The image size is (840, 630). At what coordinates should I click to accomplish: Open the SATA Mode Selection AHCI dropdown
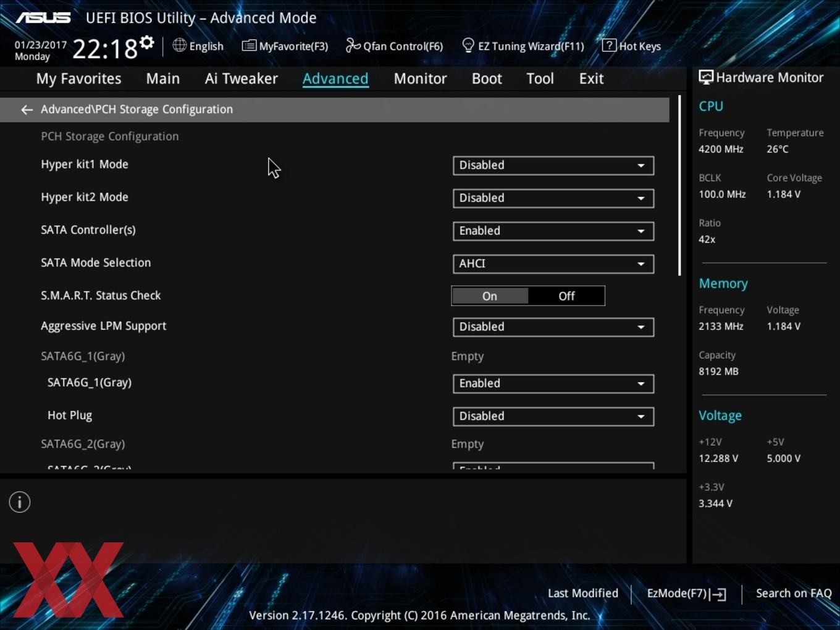click(553, 264)
